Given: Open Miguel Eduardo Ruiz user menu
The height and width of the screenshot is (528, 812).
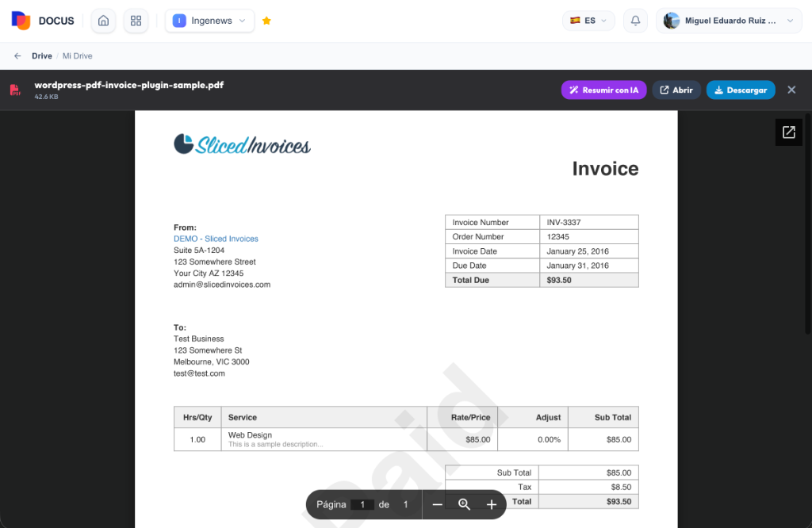Looking at the screenshot, I should (730, 21).
